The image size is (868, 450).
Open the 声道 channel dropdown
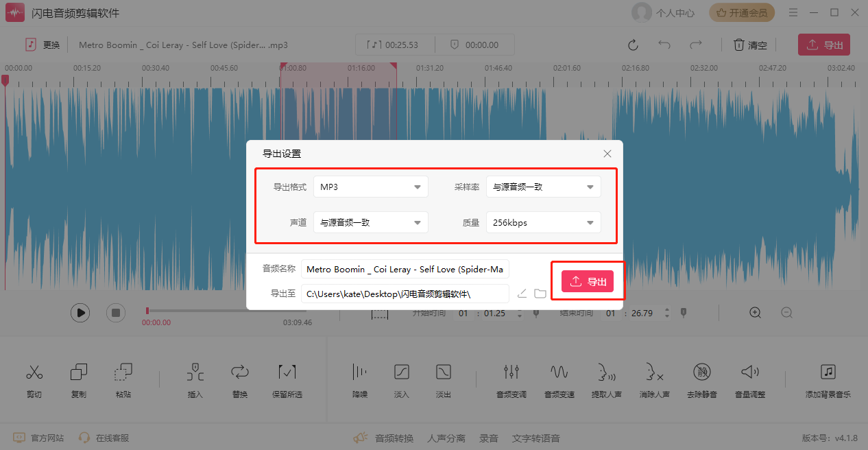coord(371,222)
